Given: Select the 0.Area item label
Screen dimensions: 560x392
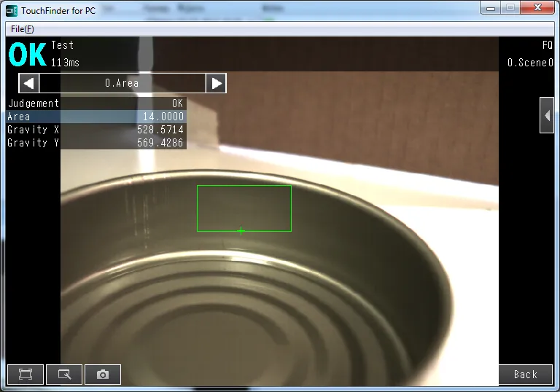Looking at the screenshot, I should pyautogui.click(x=122, y=83).
